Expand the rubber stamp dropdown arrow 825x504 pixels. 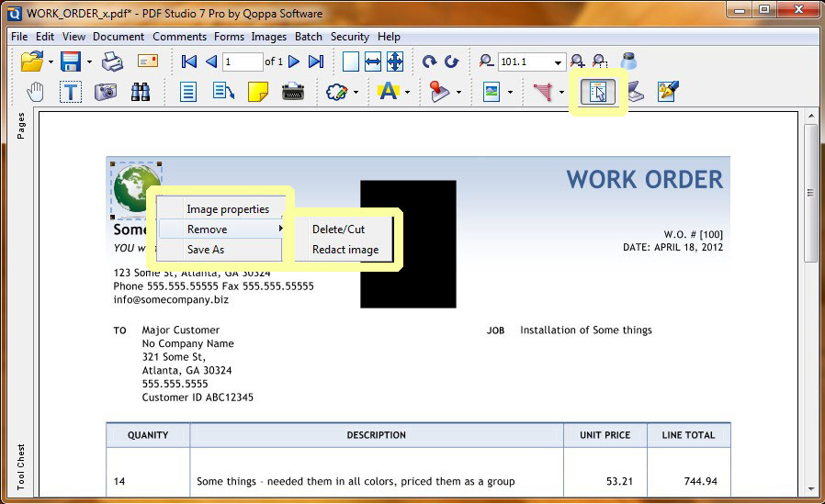click(x=458, y=93)
